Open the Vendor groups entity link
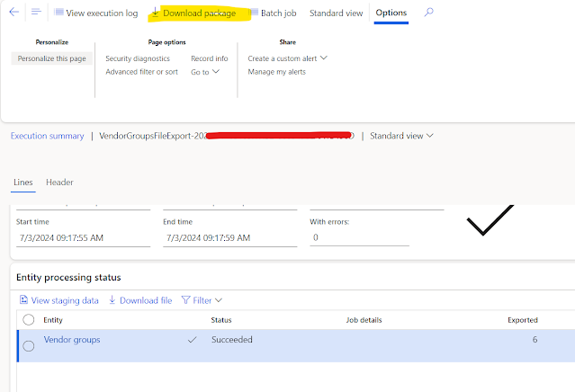Screen dimensions: 575x392 coord(72,340)
